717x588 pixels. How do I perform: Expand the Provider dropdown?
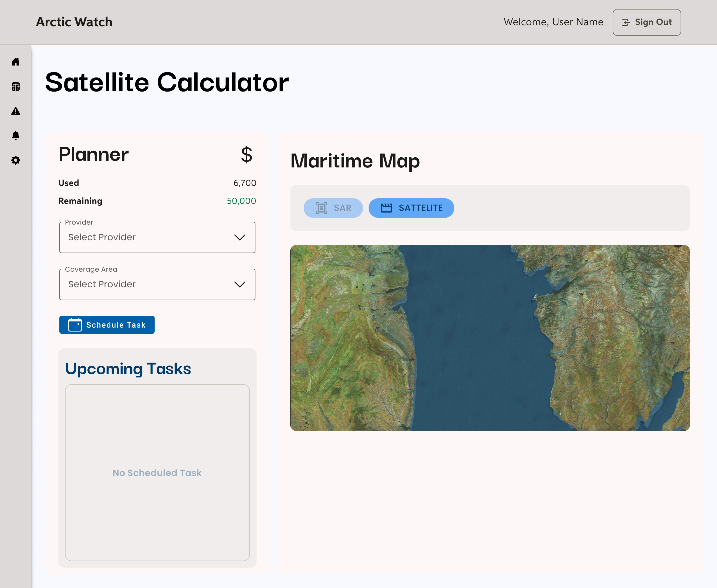(x=149, y=237)
